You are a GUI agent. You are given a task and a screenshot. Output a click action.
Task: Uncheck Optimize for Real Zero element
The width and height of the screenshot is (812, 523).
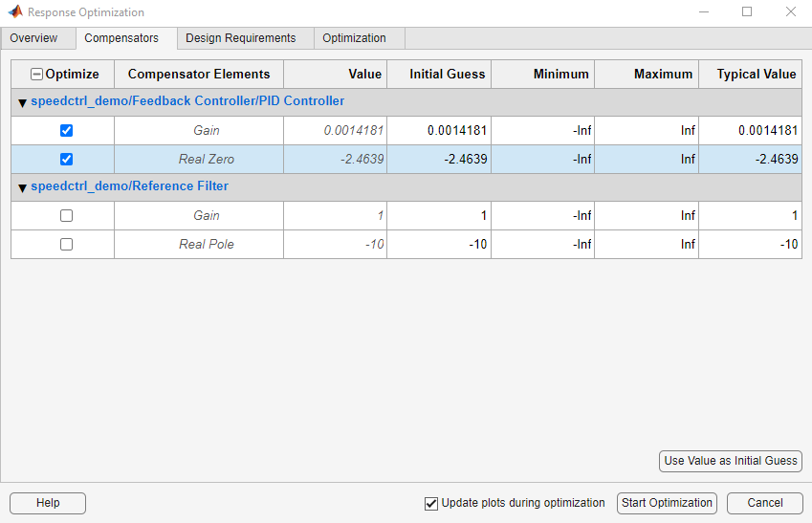click(x=66, y=159)
